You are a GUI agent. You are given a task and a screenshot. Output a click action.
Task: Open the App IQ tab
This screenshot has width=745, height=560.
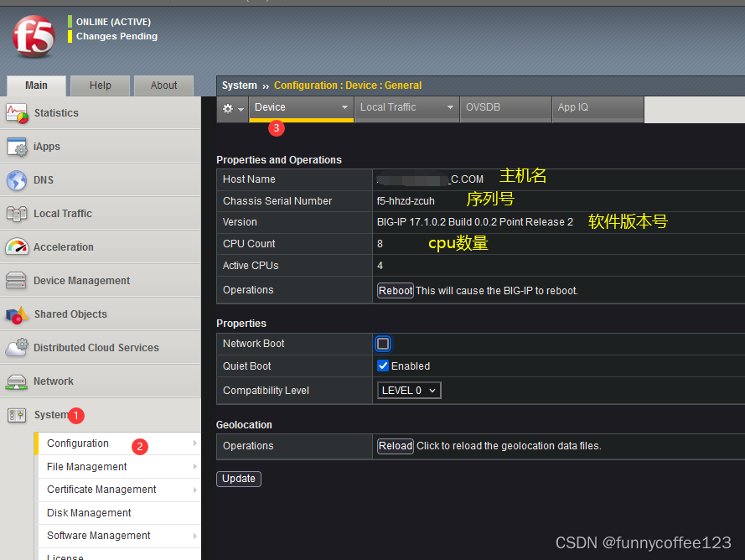(x=598, y=108)
